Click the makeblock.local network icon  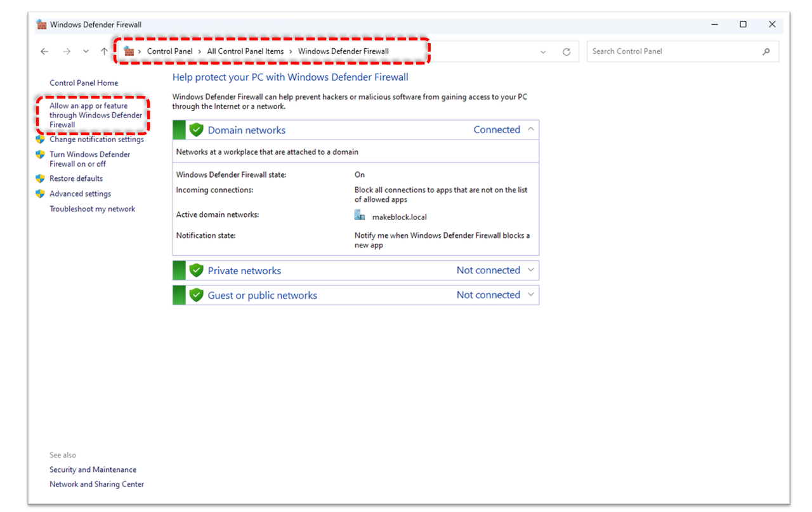pyautogui.click(x=360, y=216)
